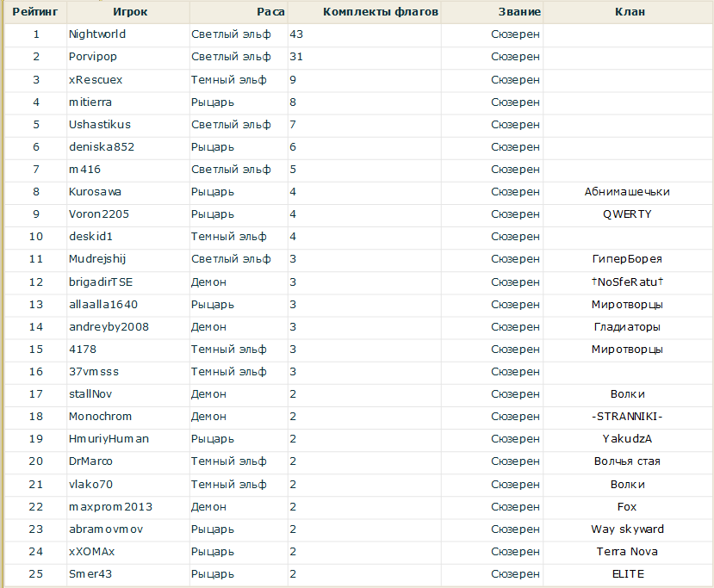714x588 pixels.
Task: Open the Terra Nova clan
Action: [627, 551]
